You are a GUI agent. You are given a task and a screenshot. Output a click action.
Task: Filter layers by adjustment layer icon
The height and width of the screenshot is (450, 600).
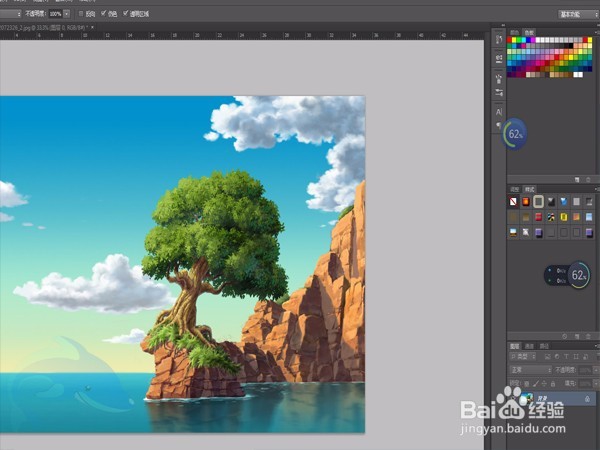point(557,357)
